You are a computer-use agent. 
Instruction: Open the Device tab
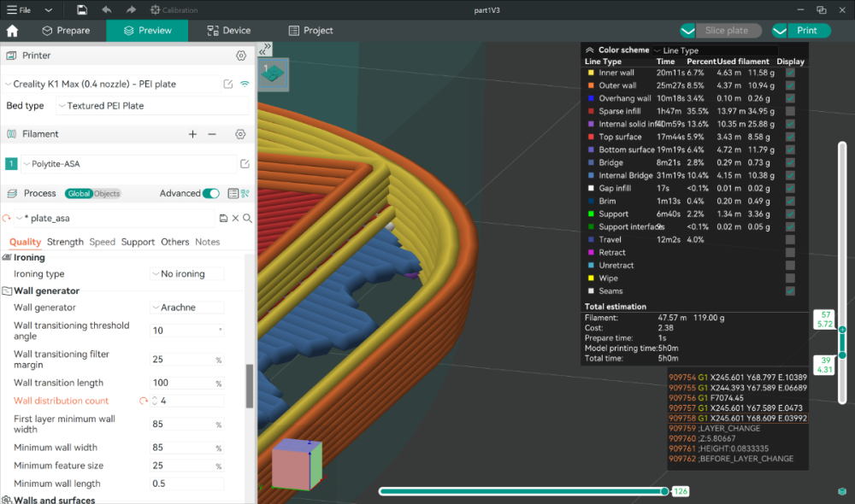tap(229, 31)
